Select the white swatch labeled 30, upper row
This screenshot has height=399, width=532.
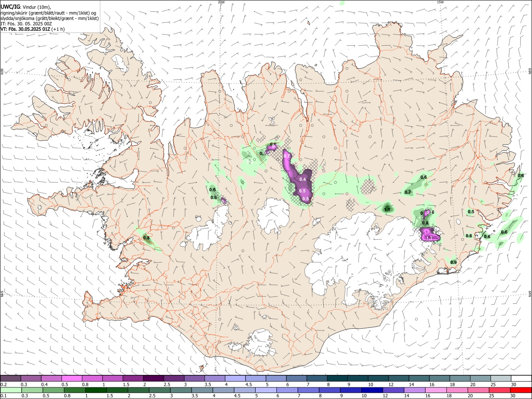point(521,378)
